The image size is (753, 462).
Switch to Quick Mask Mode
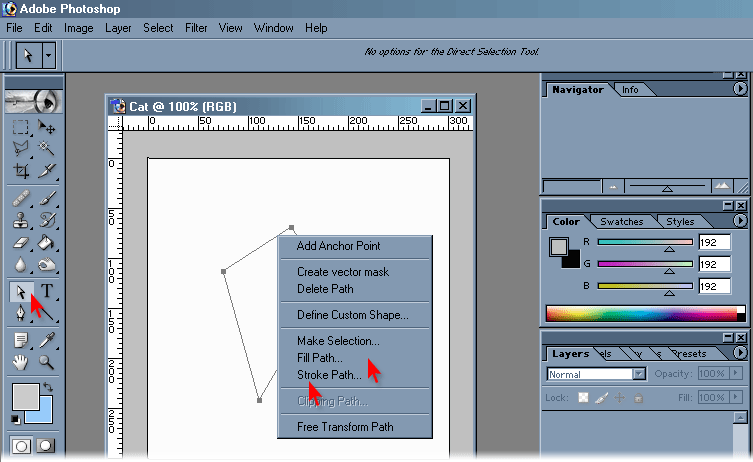point(46,446)
